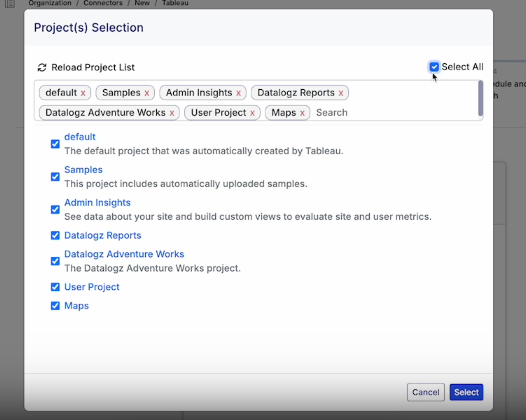Delete the Admin Insights chip via x
The width and height of the screenshot is (526, 420).
click(239, 93)
